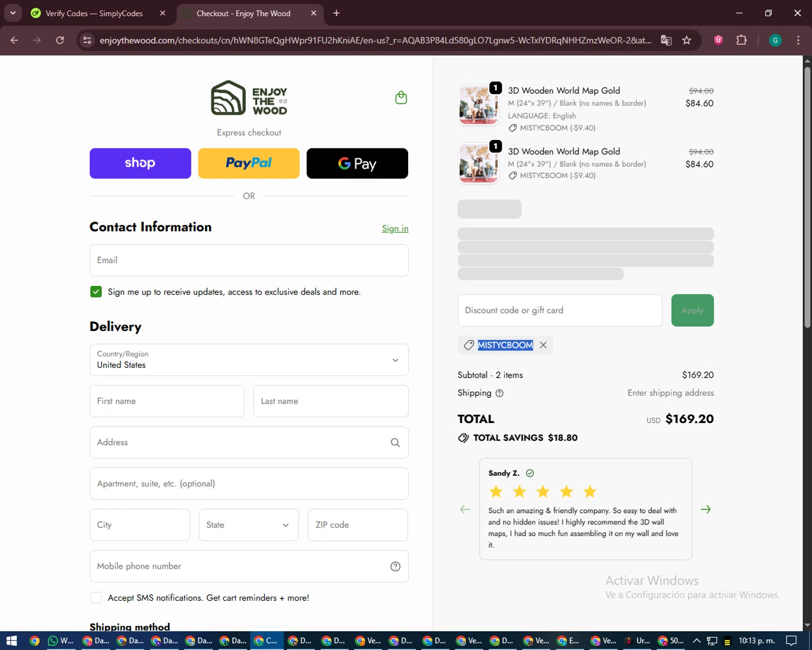Show the next customer review
The width and height of the screenshot is (812, 650).
point(705,509)
